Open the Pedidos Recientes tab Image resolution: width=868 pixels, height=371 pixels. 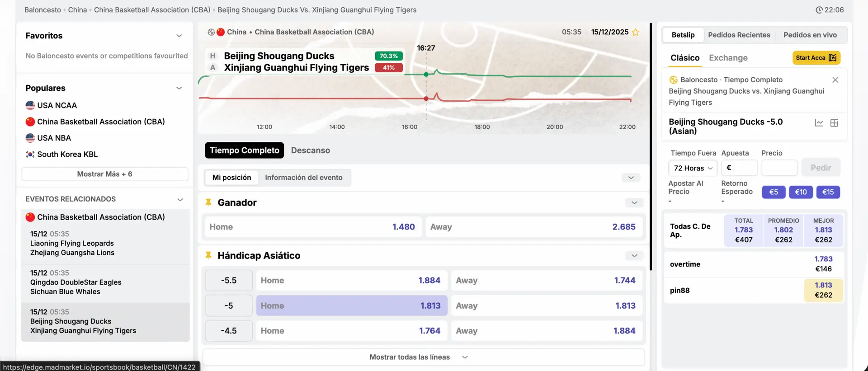coord(739,35)
